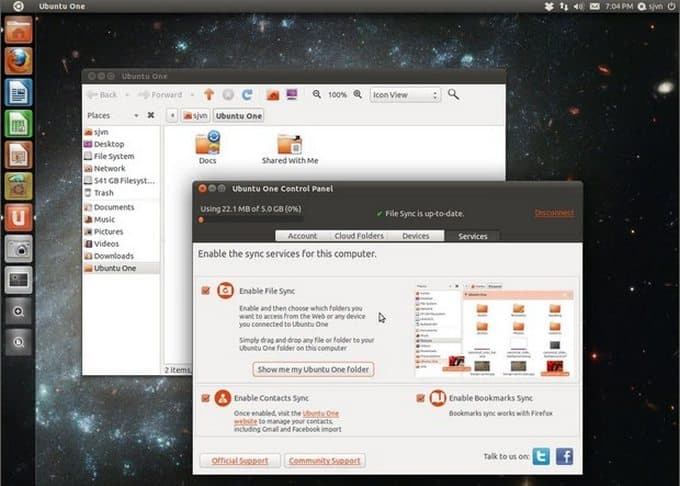Open search in the file manager toolbar
The height and width of the screenshot is (486, 680).
(453, 94)
